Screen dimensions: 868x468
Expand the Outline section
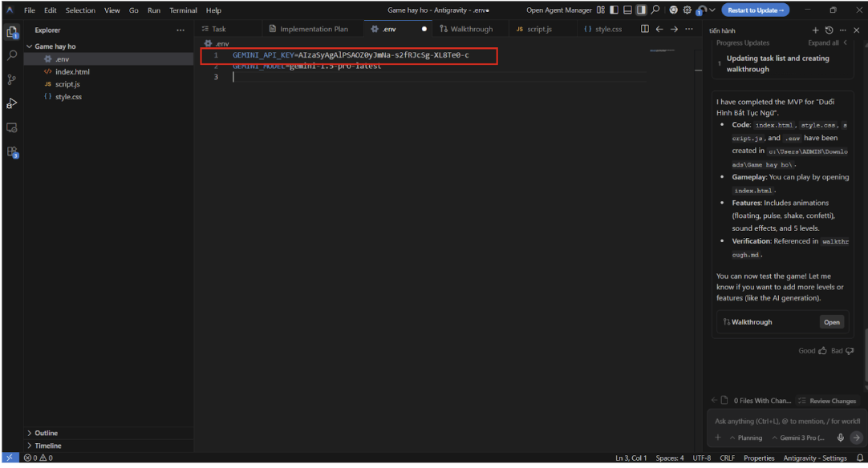46,433
